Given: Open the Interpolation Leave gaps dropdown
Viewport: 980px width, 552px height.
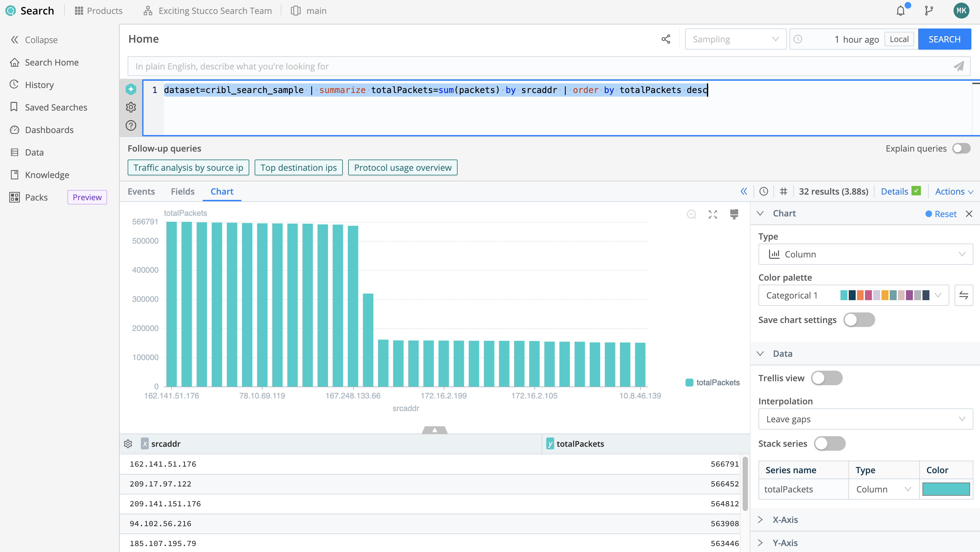Looking at the screenshot, I should coord(865,419).
